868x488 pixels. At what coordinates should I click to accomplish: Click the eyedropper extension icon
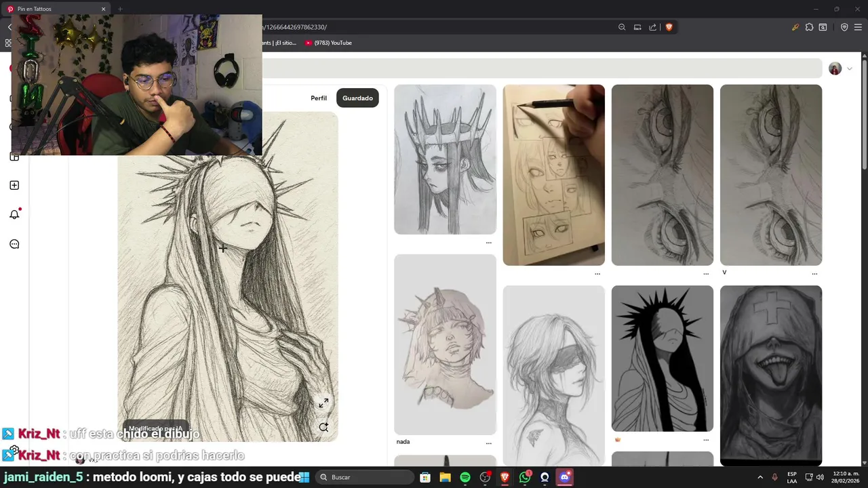click(795, 27)
